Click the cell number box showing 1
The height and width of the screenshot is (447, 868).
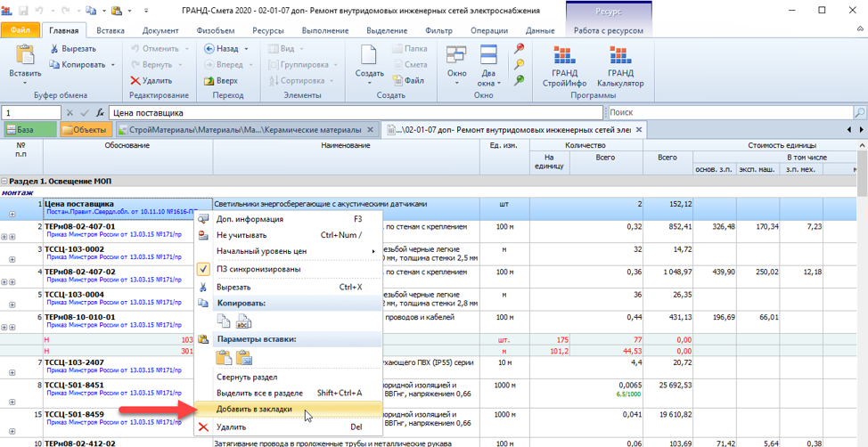point(31,113)
